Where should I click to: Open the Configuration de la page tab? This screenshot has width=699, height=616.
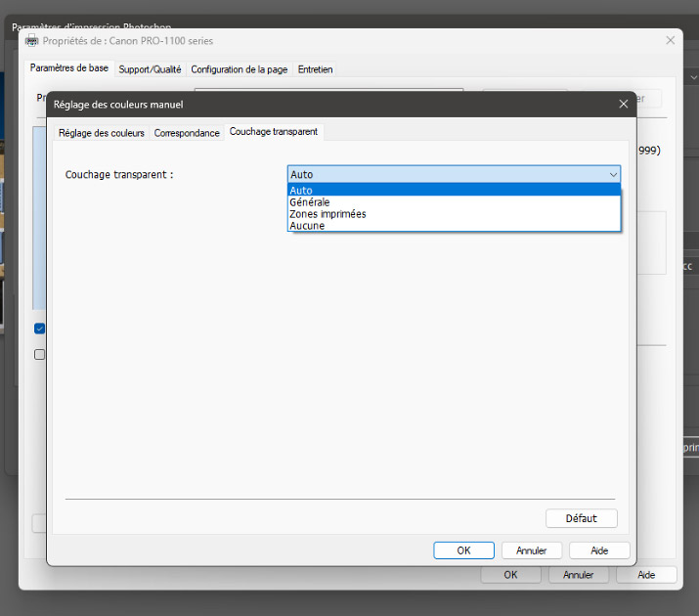[239, 69]
